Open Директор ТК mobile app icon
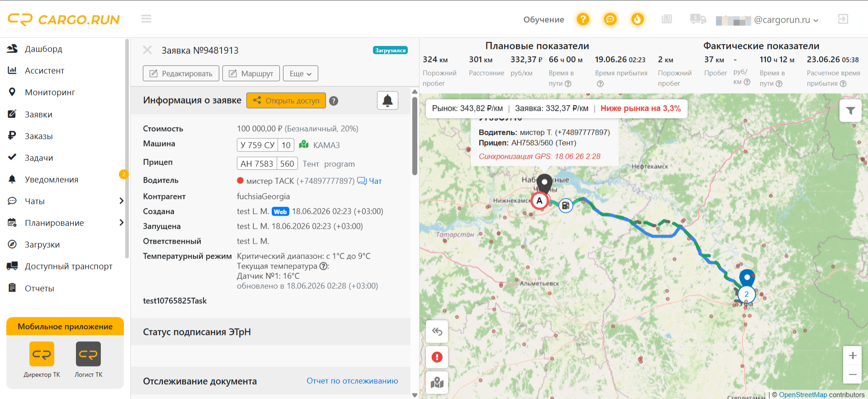868x399 pixels. 42,354
